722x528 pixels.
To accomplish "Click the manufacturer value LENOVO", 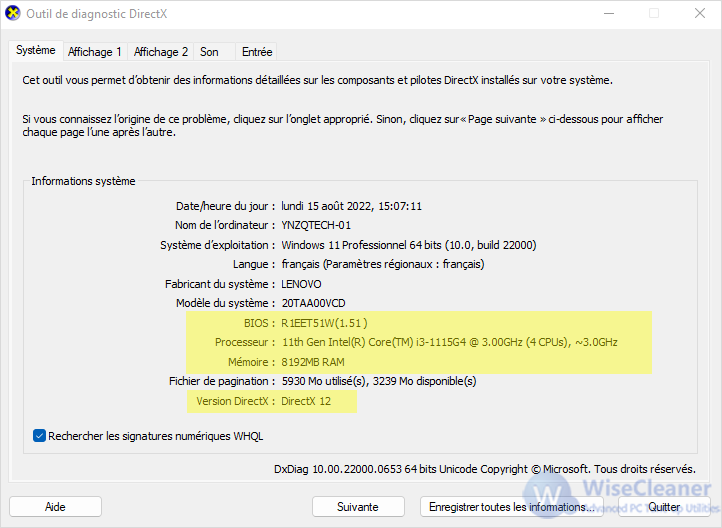I will (x=301, y=284).
